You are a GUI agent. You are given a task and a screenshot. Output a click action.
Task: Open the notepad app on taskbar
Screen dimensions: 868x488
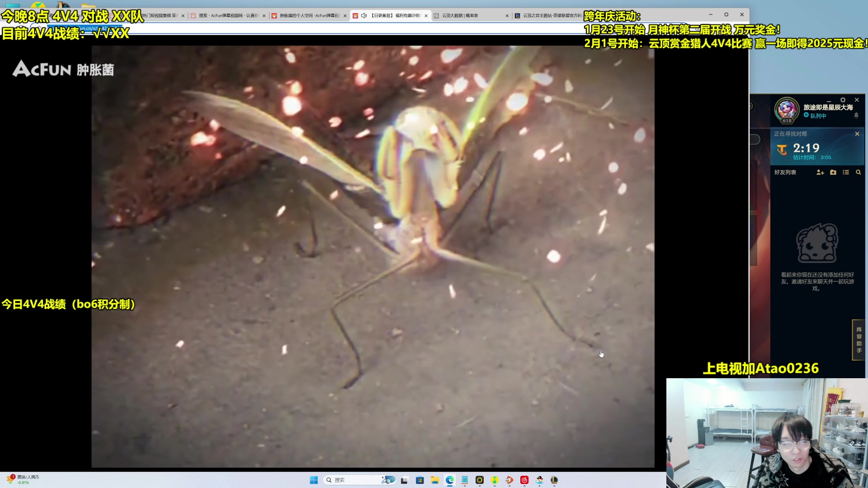[x=465, y=480]
